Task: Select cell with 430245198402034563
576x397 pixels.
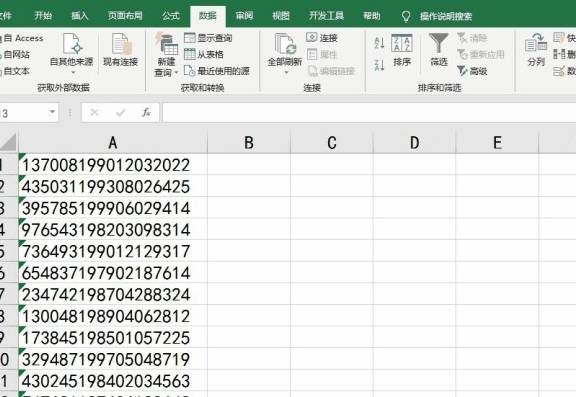Action: tap(113, 380)
